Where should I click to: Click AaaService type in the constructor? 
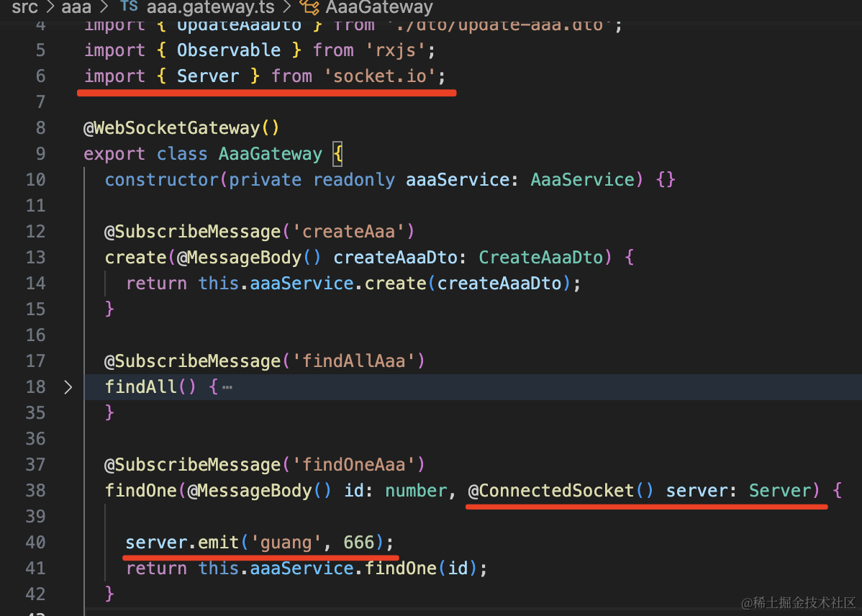click(582, 180)
